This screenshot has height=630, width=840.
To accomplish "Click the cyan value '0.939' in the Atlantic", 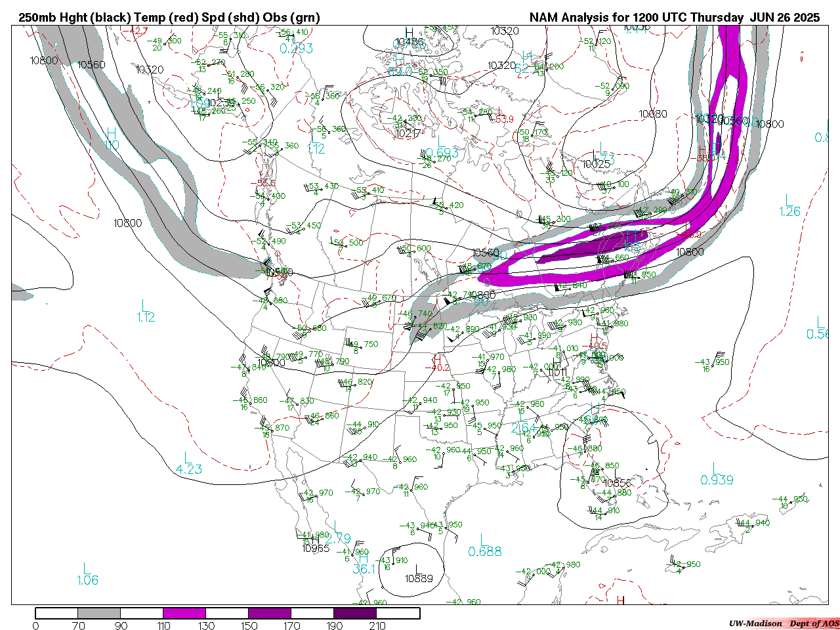I will click(717, 480).
